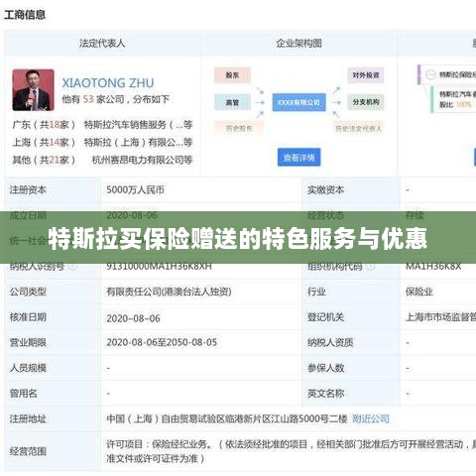
Task: Click the blue XXXX有限公司 center box
Action: [x=298, y=102]
